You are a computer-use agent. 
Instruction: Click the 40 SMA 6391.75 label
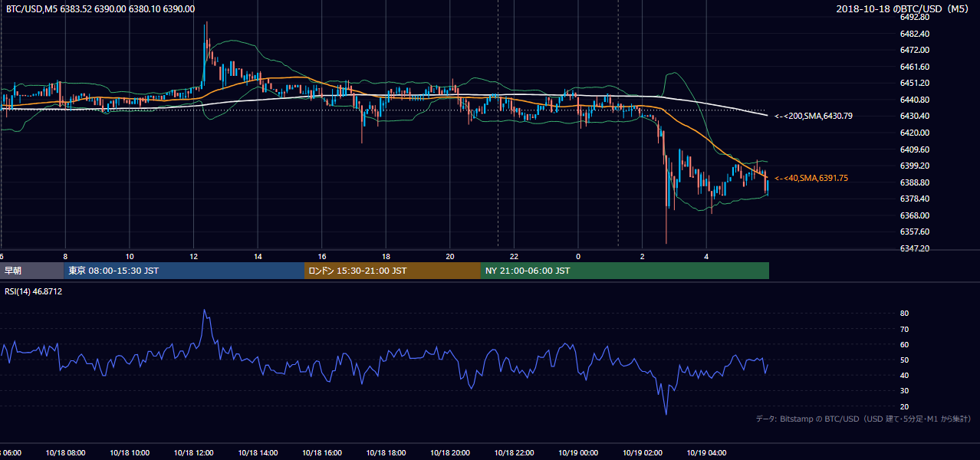[811, 178]
